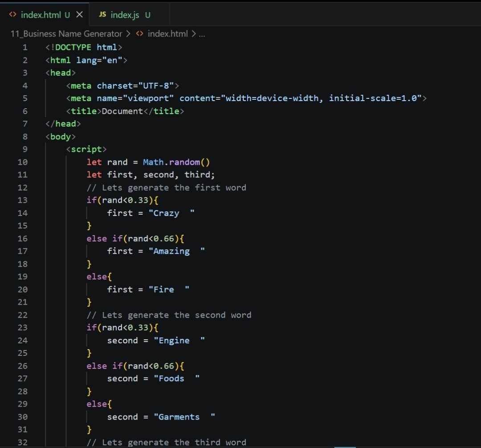
Task: Click the JS icon on index.js tab
Action: point(102,14)
